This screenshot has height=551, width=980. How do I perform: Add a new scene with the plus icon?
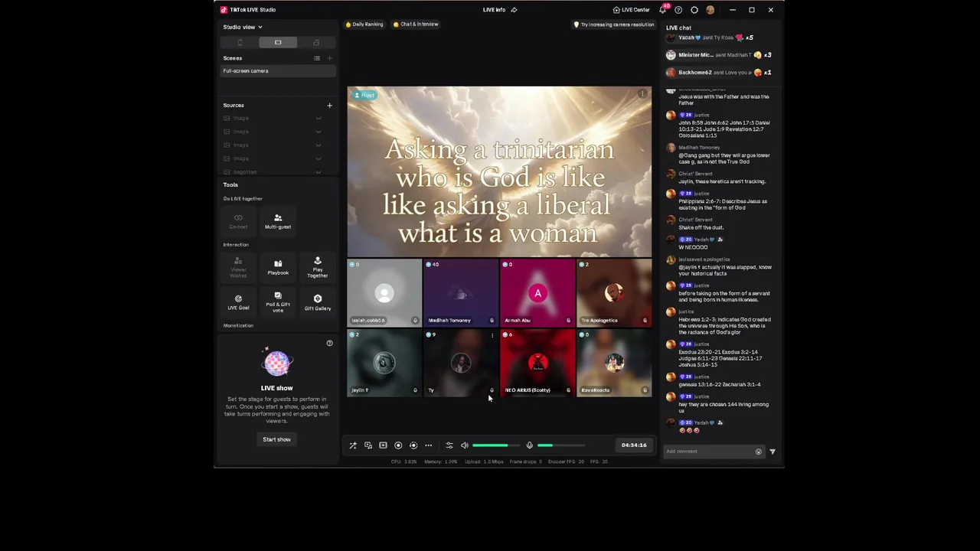pyautogui.click(x=330, y=58)
